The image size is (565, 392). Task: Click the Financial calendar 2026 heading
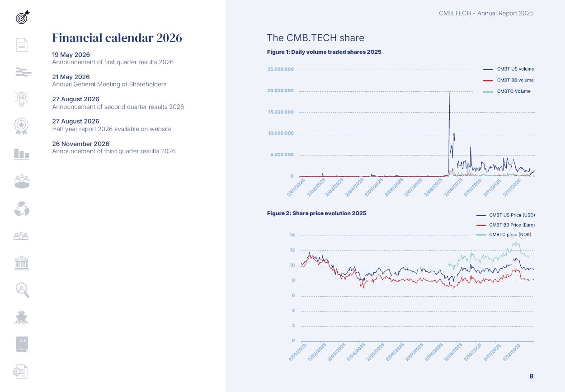click(117, 38)
